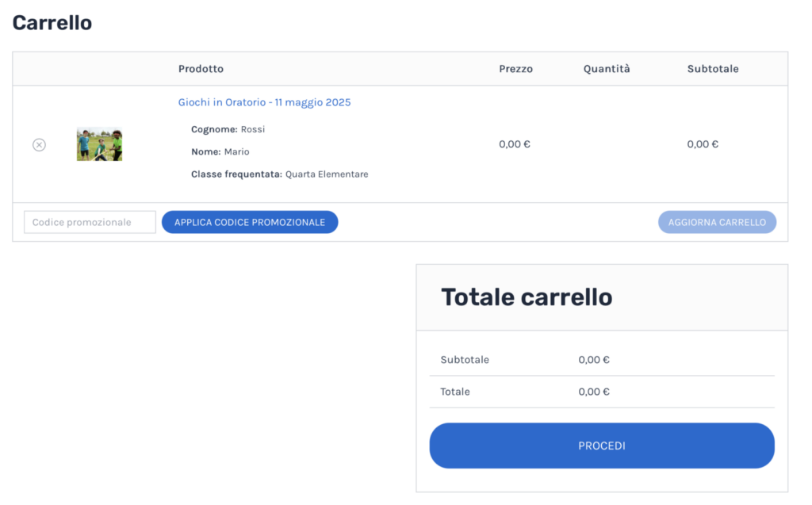Click the Classe frequentata: Quarta Elementare line

pos(279,174)
